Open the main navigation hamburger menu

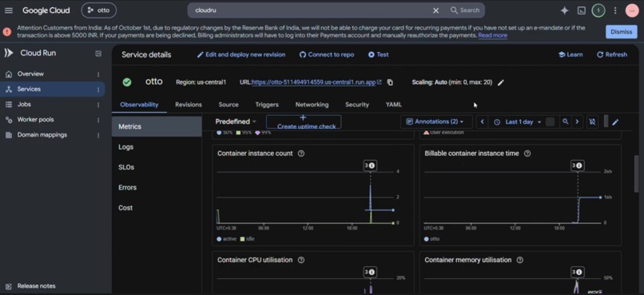9,10
